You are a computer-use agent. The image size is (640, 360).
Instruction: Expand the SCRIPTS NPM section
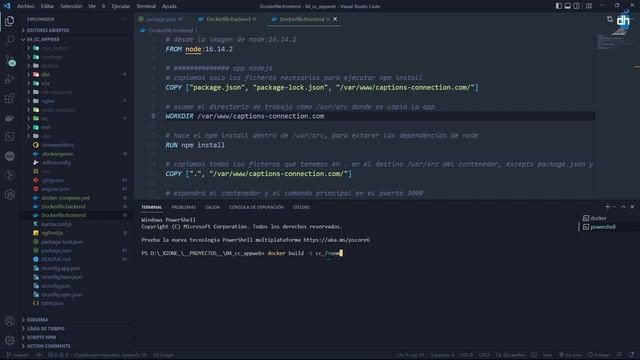pyautogui.click(x=41, y=338)
